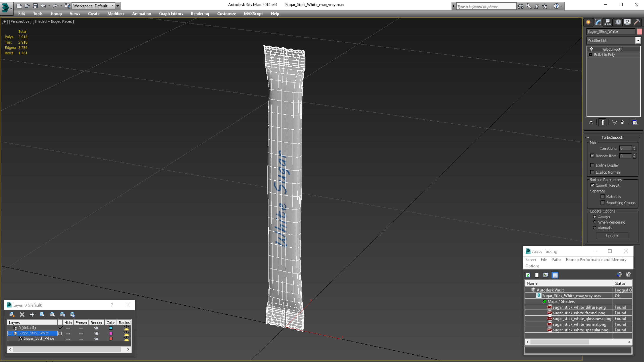The width and height of the screenshot is (644, 362).
Task: Open the Help question mark dropdown arrow
Action: pyautogui.click(x=562, y=6)
